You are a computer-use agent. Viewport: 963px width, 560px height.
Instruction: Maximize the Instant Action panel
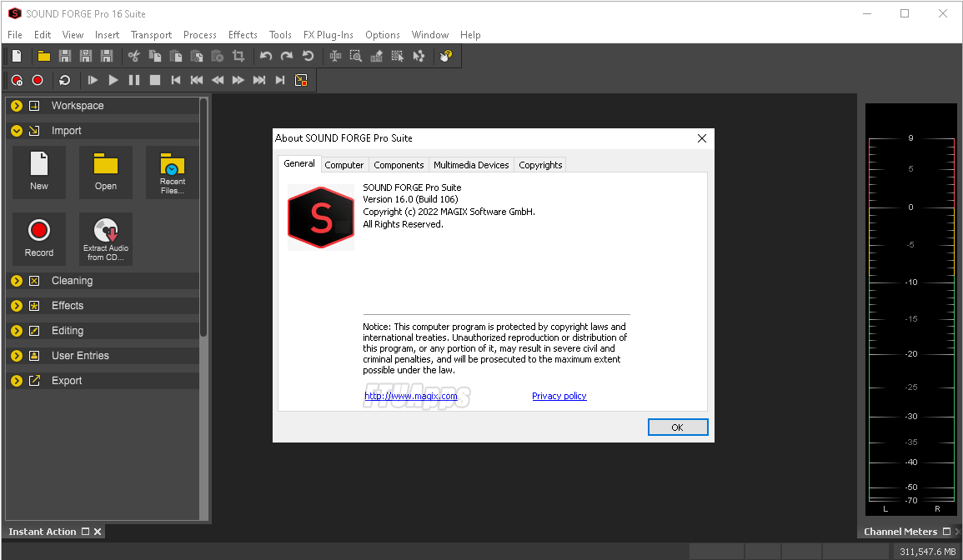[85, 532]
